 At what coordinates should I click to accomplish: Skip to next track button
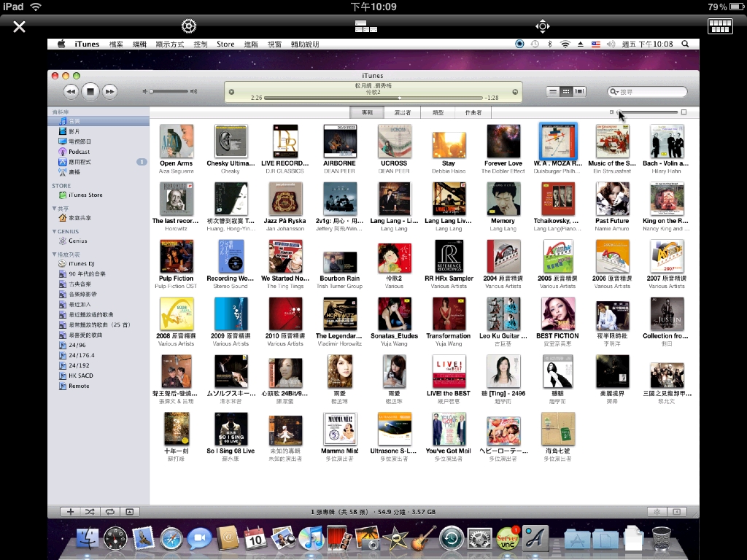click(109, 91)
